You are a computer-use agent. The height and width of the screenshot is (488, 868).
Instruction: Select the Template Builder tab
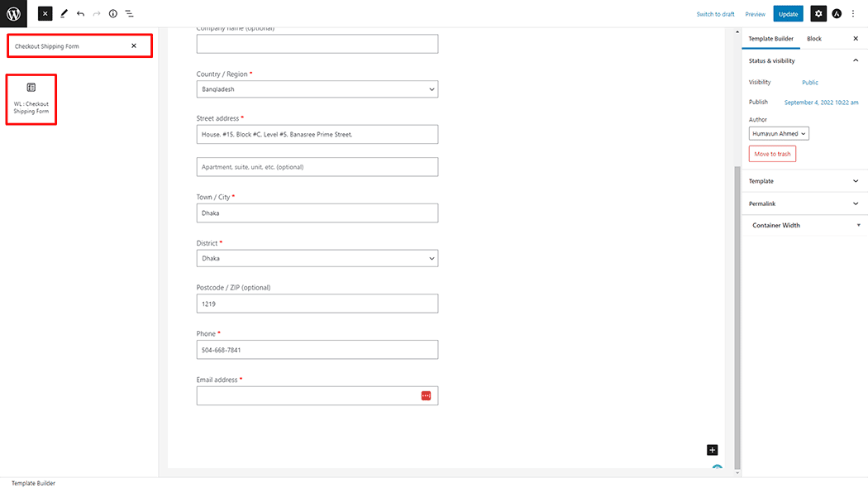click(x=770, y=39)
